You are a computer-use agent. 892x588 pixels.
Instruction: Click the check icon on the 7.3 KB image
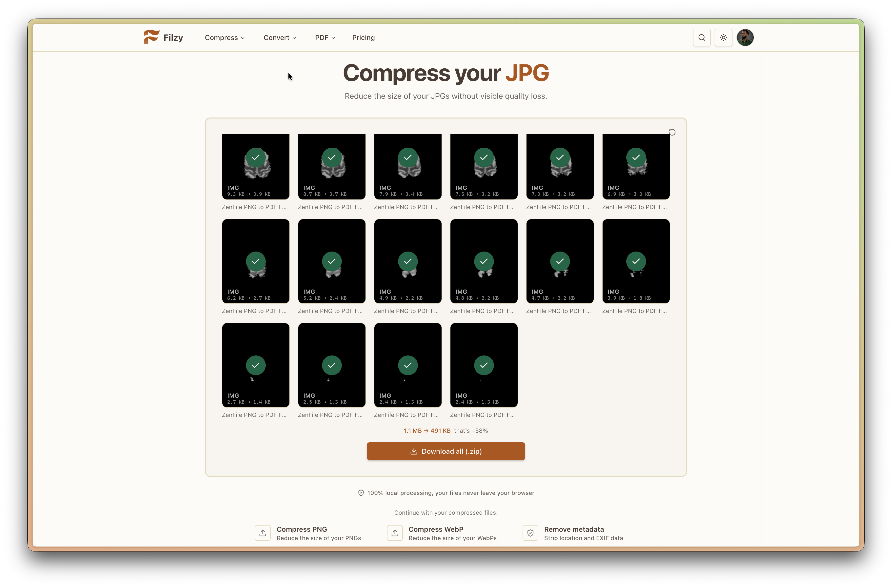(560, 157)
